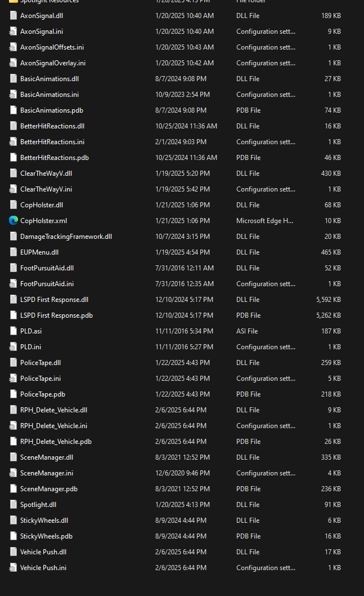
Task: Click the Spotlight.dll file icon
Action: coord(14,505)
